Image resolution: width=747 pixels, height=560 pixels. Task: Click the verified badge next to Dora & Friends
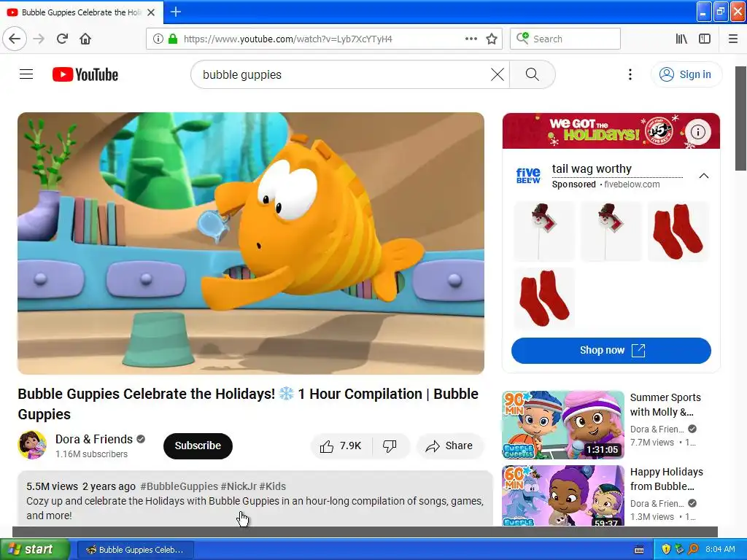click(141, 439)
